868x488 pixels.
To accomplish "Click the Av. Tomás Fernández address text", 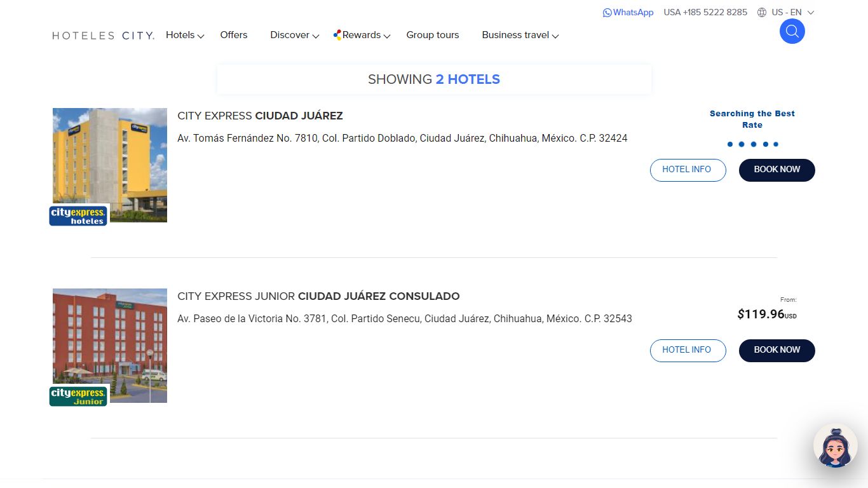I will [x=402, y=138].
